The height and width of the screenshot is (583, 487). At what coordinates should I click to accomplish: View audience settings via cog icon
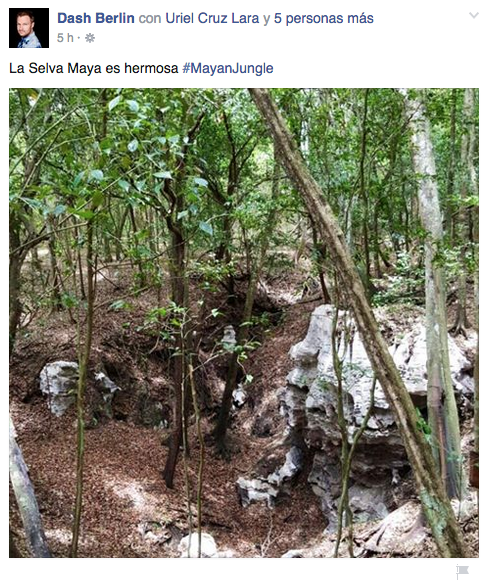click(x=90, y=38)
